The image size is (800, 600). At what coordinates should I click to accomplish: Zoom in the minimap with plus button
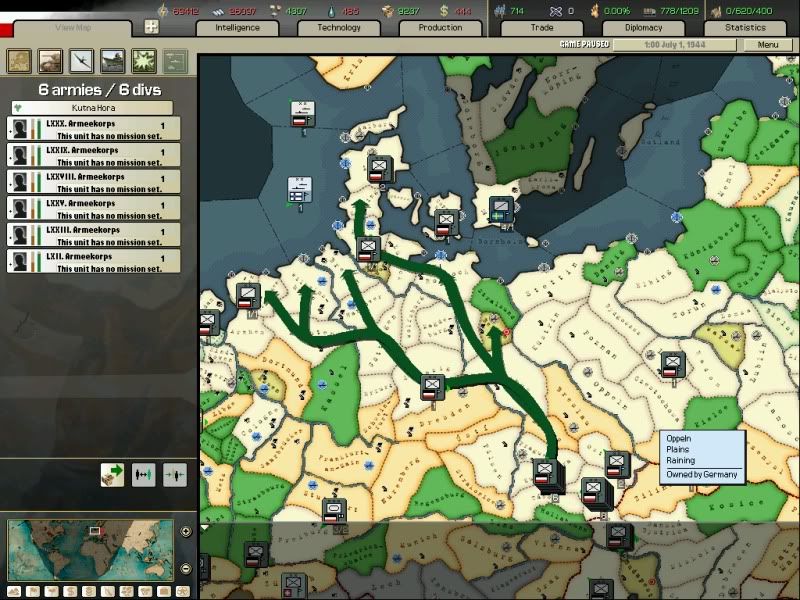pyautogui.click(x=186, y=531)
